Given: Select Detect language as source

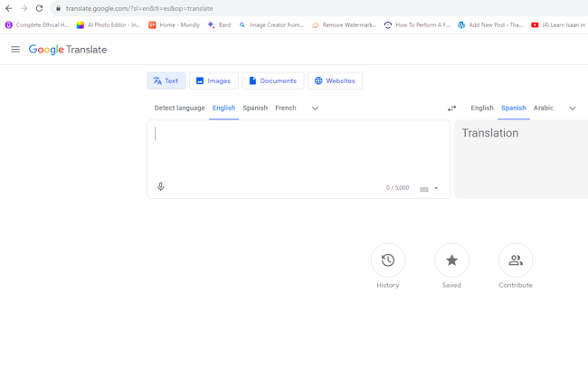Looking at the screenshot, I should pyautogui.click(x=180, y=108).
